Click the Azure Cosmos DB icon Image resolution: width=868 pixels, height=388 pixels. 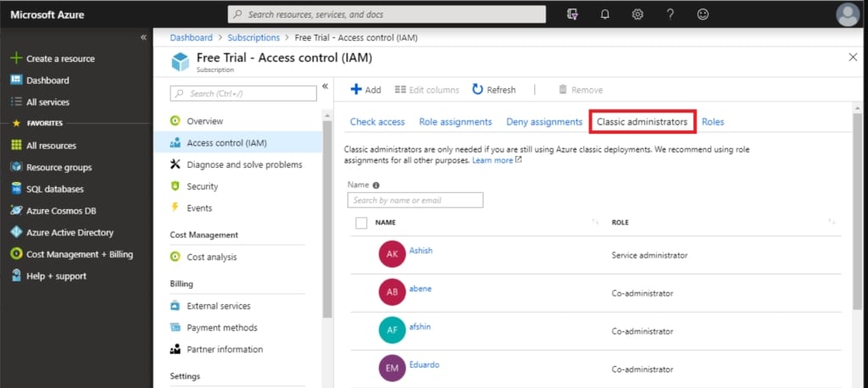16,210
